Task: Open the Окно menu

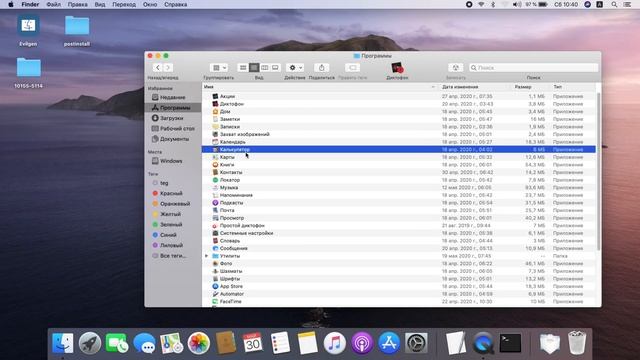Action: (150, 4)
